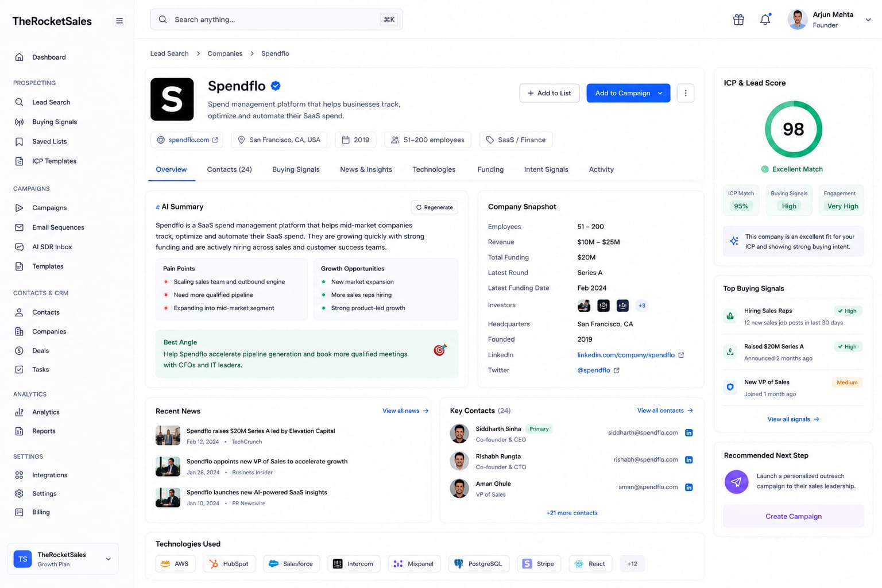882x588 pixels.
Task: Switch to the Buying Signals tab
Action: 296,169
